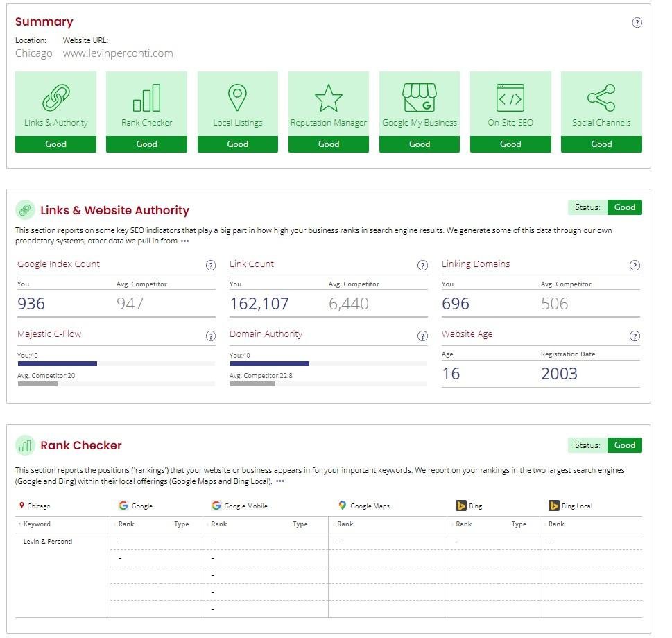Click the Google Maps pin icon
Screen dimensions: 672x638
[342, 506]
